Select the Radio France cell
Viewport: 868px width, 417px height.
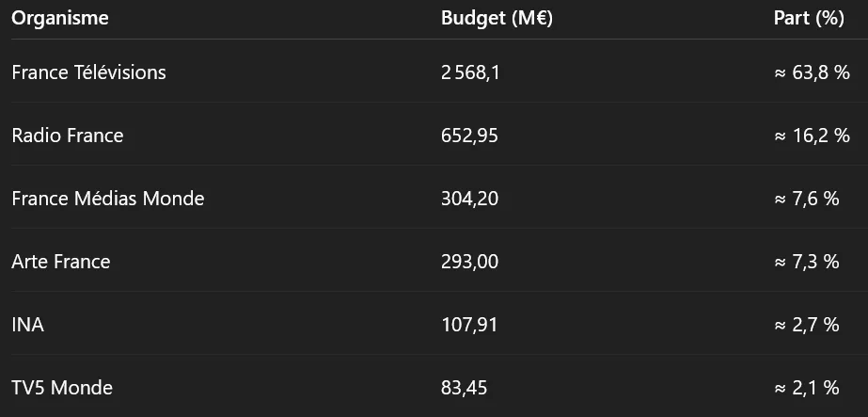pyautogui.click(x=68, y=136)
